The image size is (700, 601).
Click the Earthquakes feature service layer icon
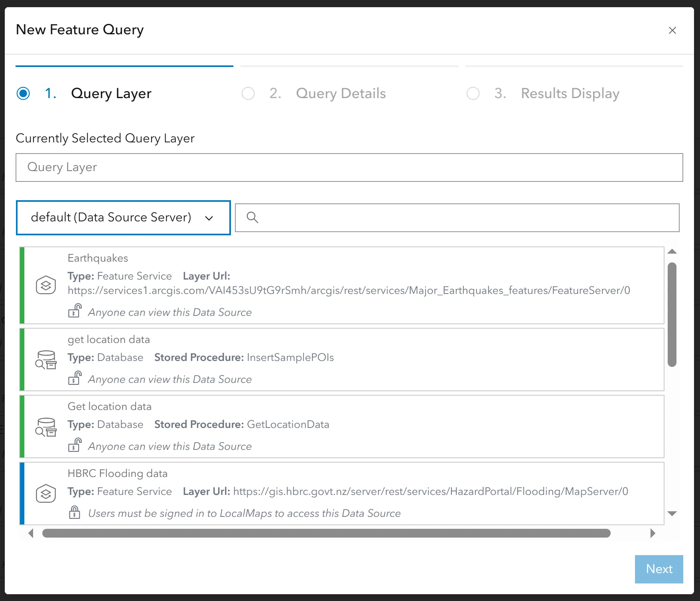coord(46,285)
